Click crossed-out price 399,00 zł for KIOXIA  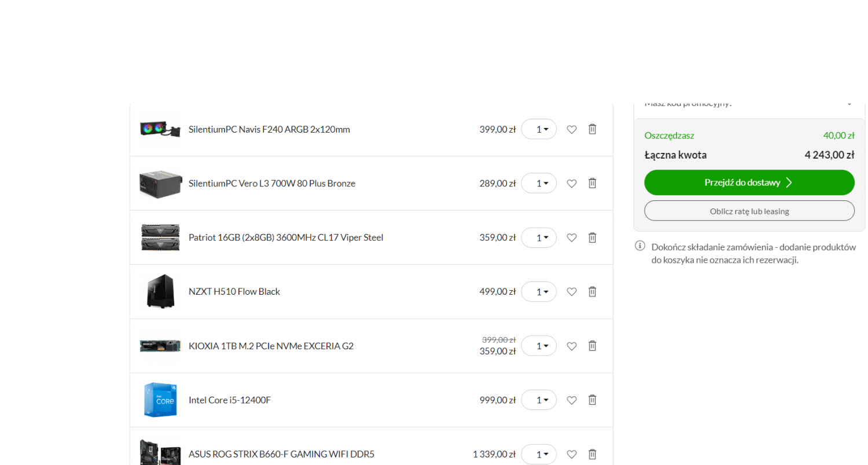click(x=498, y=340)
